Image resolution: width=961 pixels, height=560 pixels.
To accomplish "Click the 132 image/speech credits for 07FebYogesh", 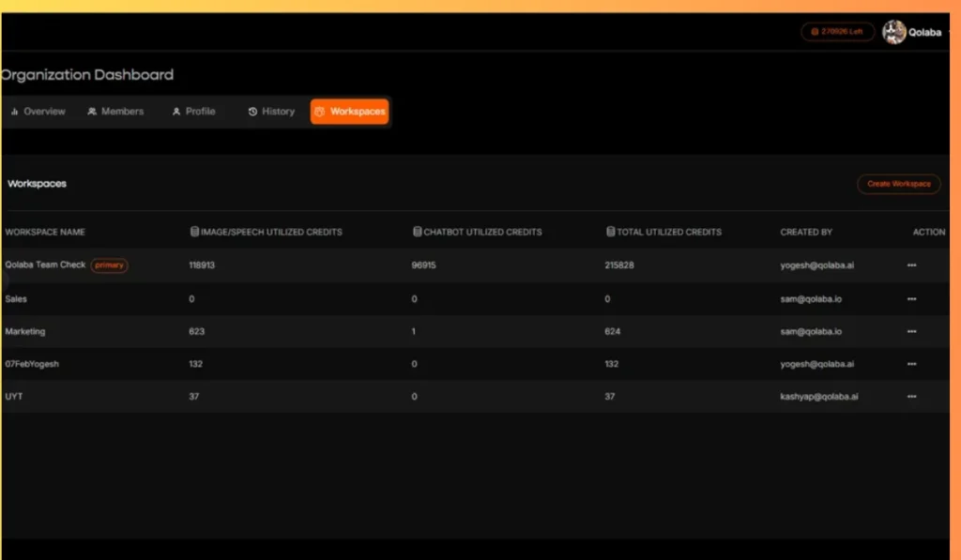I will click(x=195, y=364).
